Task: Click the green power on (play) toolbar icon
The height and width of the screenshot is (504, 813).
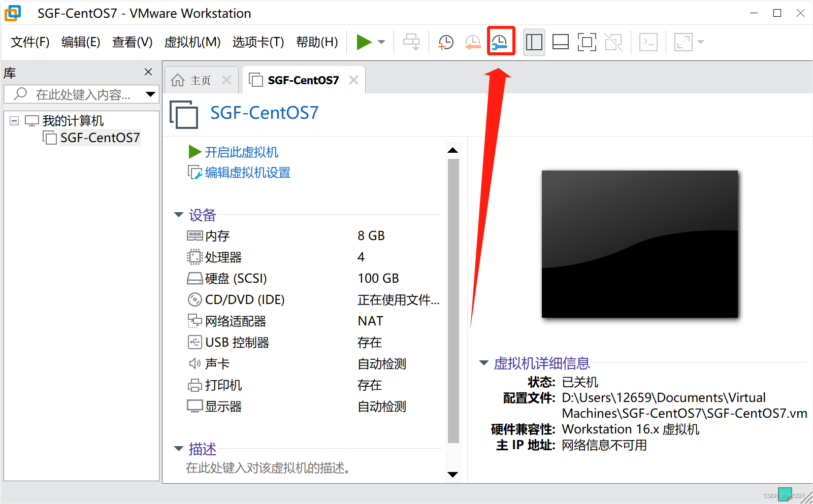Action: [364, 42]
